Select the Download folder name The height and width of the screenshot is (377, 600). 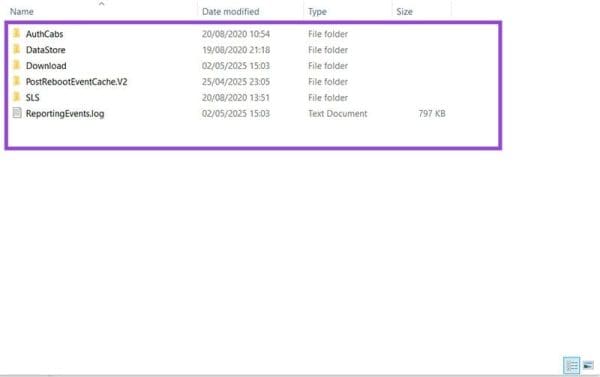(x=46, y=66)
